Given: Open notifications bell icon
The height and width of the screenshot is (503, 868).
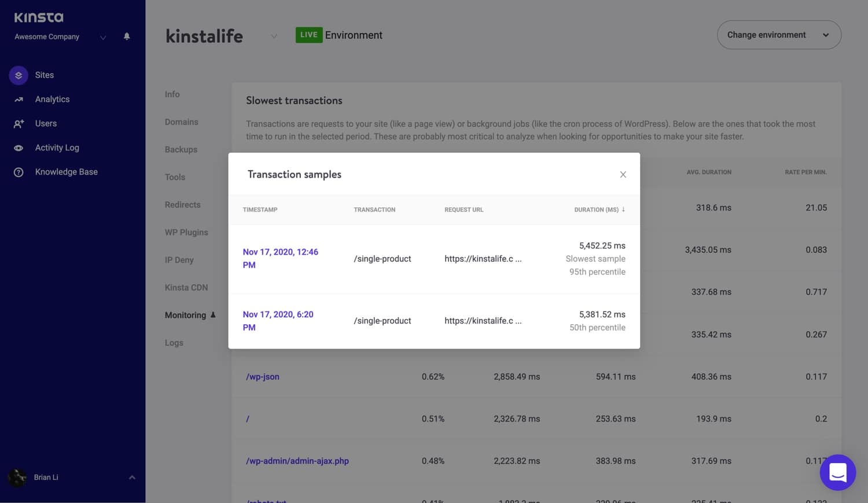Looking at the screenshot, I should (127, 36).
